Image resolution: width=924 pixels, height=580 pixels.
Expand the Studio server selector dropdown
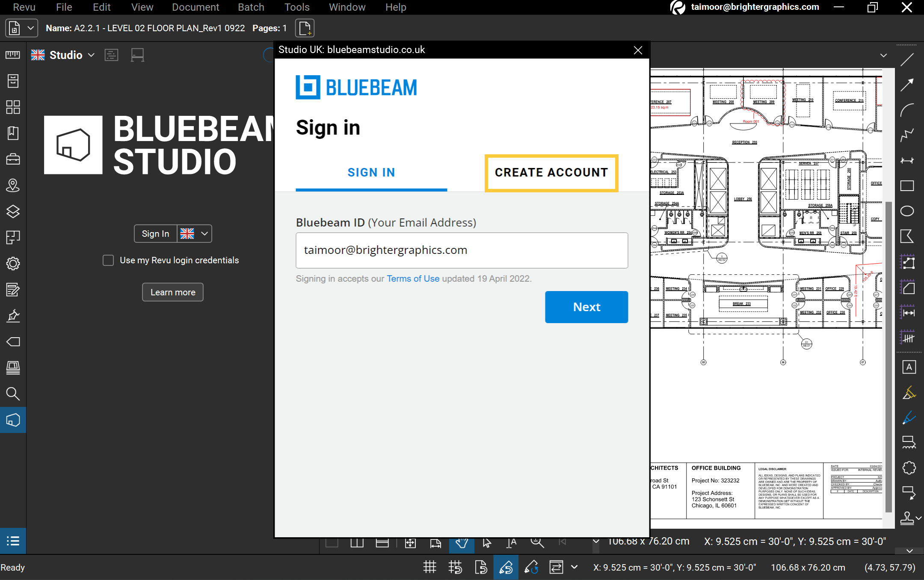pyautogui.click(x=91, y=55)
